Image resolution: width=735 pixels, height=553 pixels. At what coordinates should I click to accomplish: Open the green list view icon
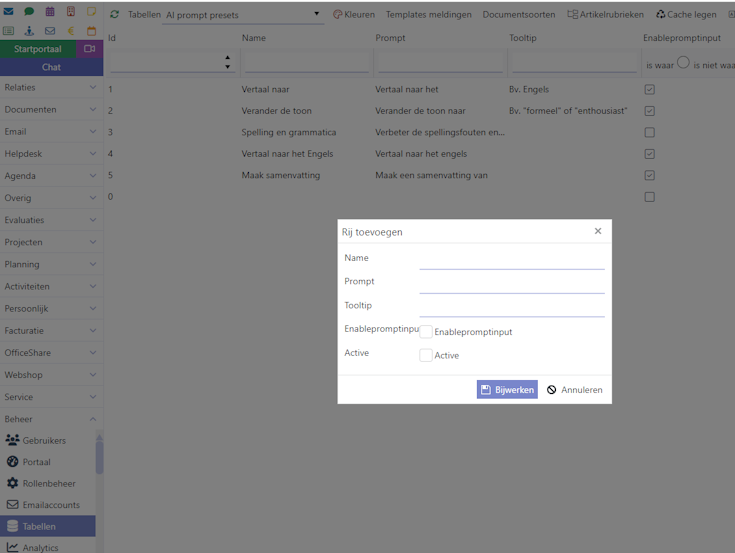(x=8, y=31)
